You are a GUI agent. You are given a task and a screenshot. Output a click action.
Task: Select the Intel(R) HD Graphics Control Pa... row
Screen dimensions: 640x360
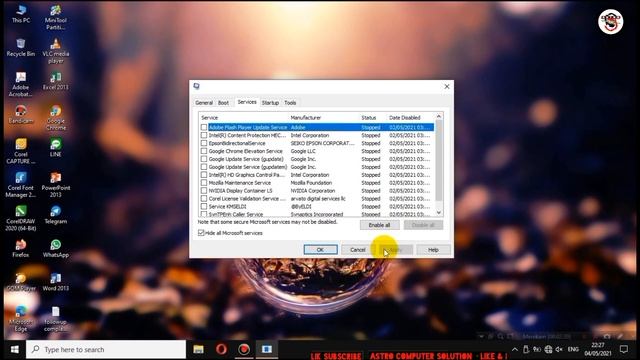tap(317, 175)
